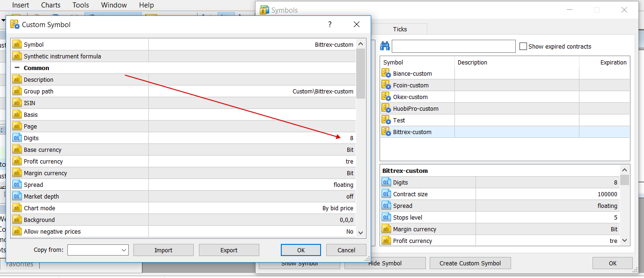Click the Market depth value off

coord(350,196)
